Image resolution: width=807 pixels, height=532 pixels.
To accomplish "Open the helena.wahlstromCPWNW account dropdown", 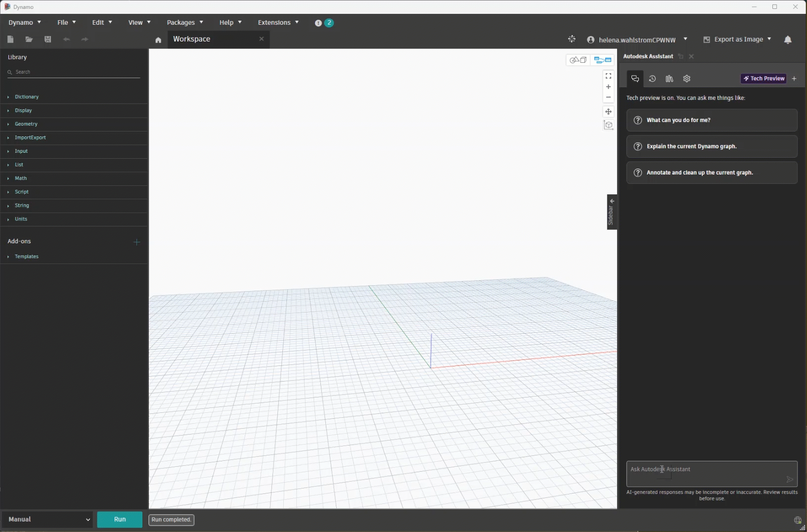I will 637,40.
